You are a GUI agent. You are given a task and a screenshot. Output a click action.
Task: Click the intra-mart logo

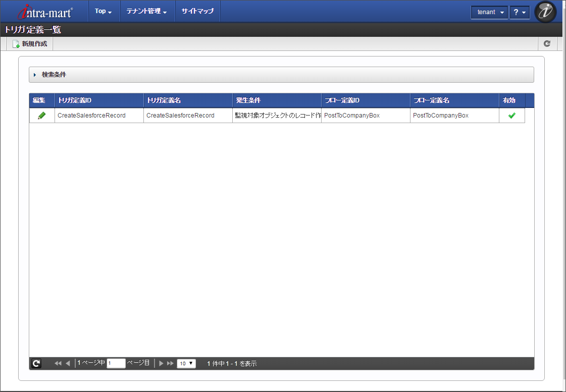tap(44, 11)
